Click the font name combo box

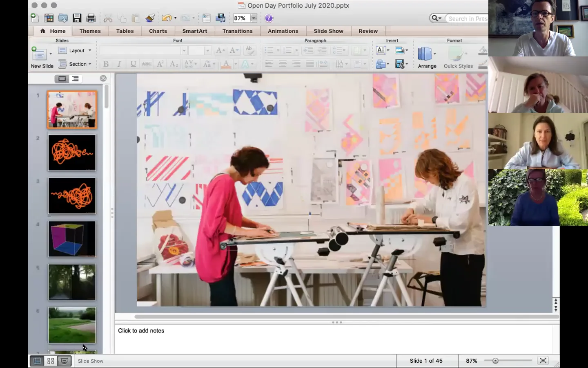143,51
